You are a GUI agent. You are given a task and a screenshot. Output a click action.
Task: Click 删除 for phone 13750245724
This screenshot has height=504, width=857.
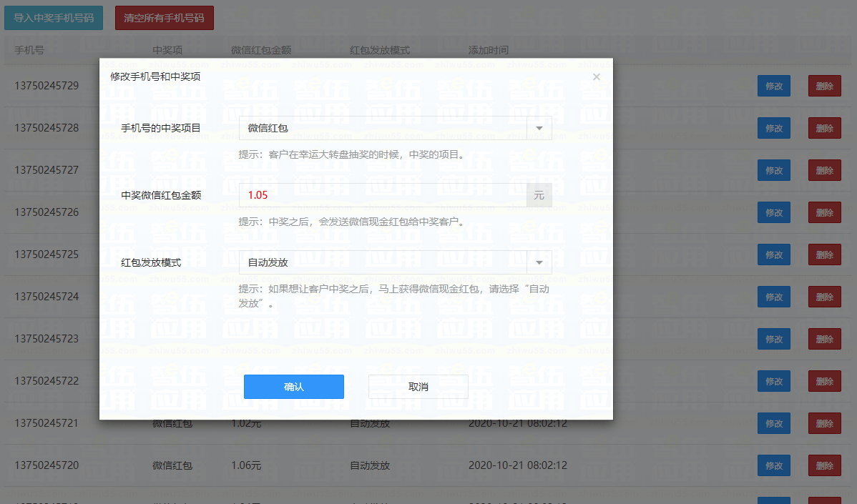(824, 297)
